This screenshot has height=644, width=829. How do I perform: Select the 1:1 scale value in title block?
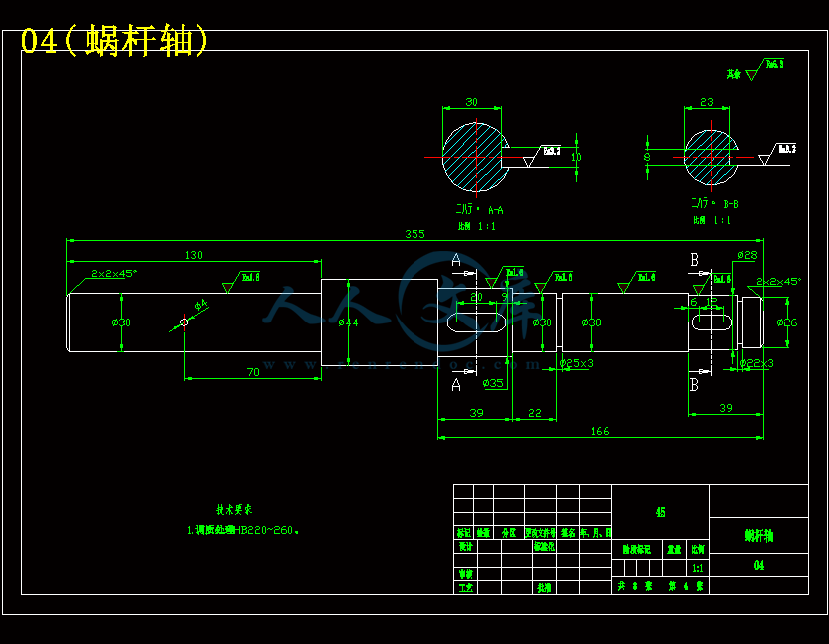pos(698,568)
